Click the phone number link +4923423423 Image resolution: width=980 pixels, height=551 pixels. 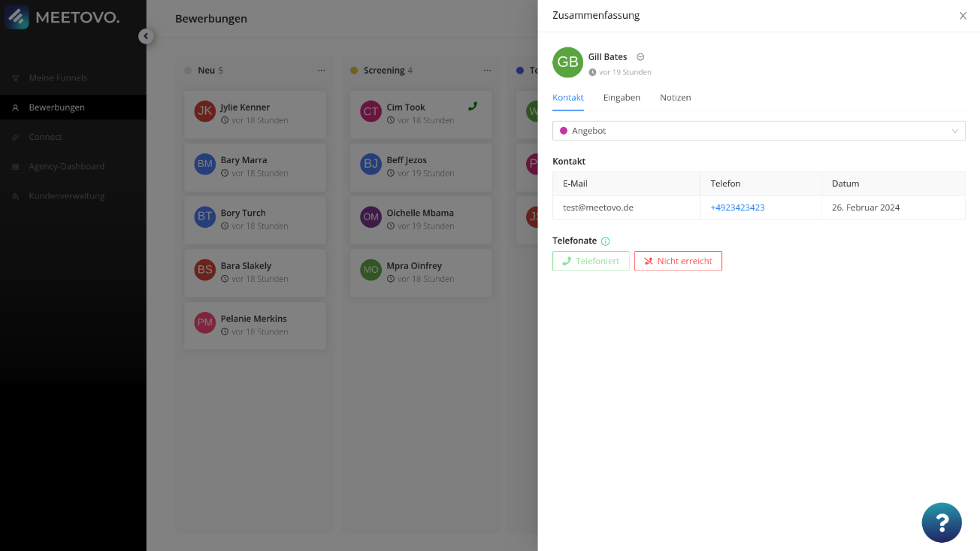coord(737,207)
